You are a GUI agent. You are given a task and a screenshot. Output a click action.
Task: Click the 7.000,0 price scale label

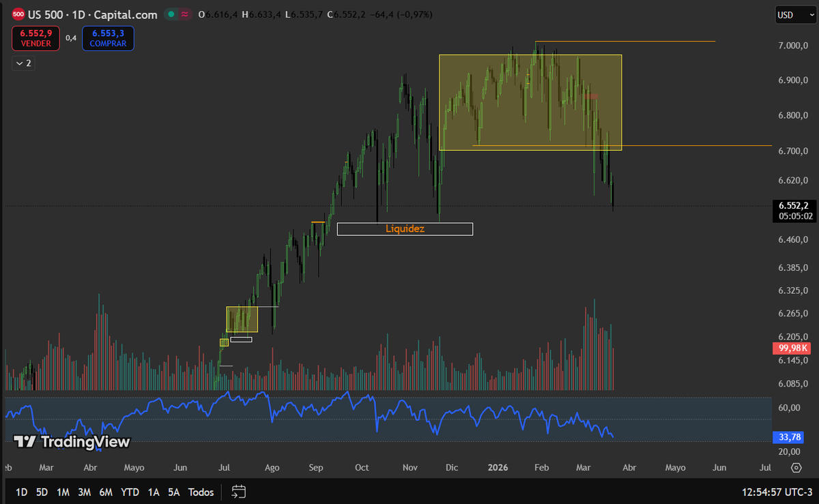tap(794, 46)
